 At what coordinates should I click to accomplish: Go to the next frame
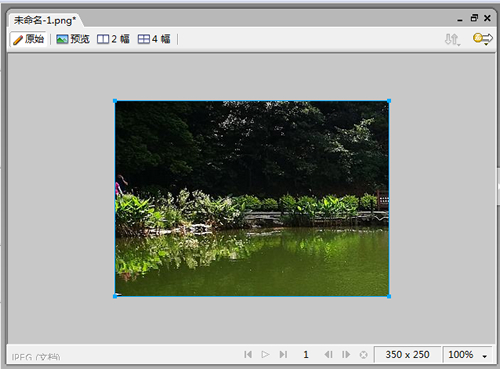346,354
